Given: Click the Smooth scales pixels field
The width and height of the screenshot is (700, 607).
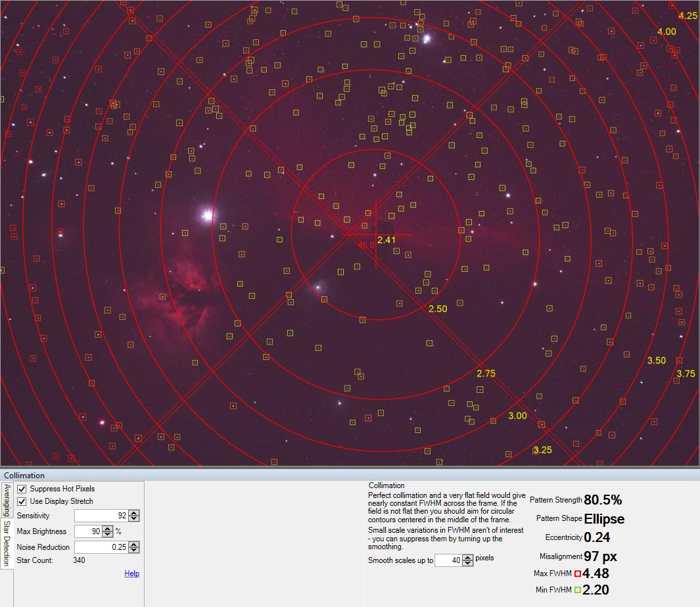Looking at the screenshot, I should pyautogui.click(x=448, y=560).
